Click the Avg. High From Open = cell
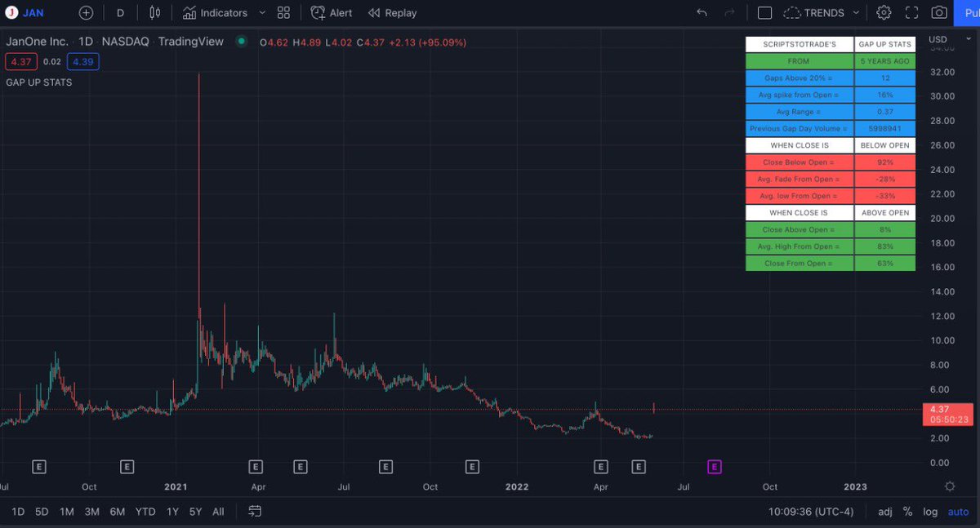Viewport: 980px width, 528px height. (800, 246)
